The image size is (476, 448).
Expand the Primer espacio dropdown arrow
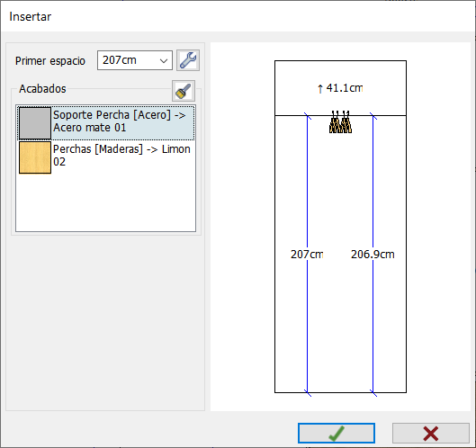(164, 60)
